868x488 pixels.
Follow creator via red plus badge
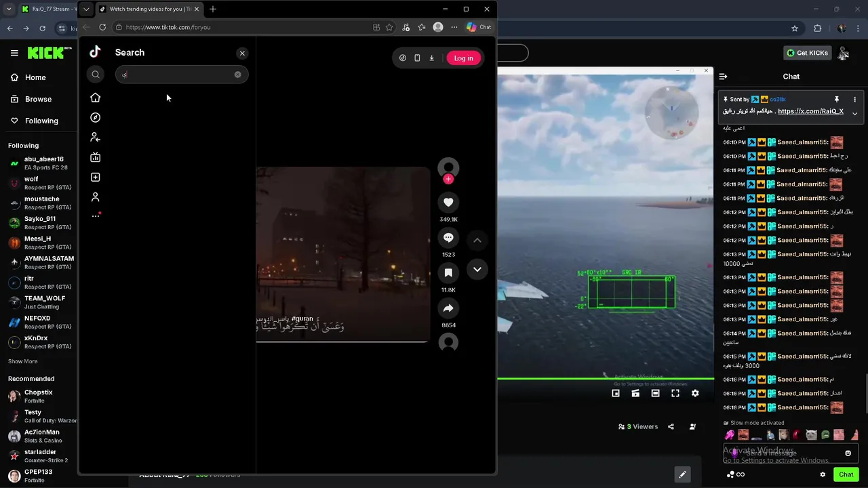coord(448,179)
